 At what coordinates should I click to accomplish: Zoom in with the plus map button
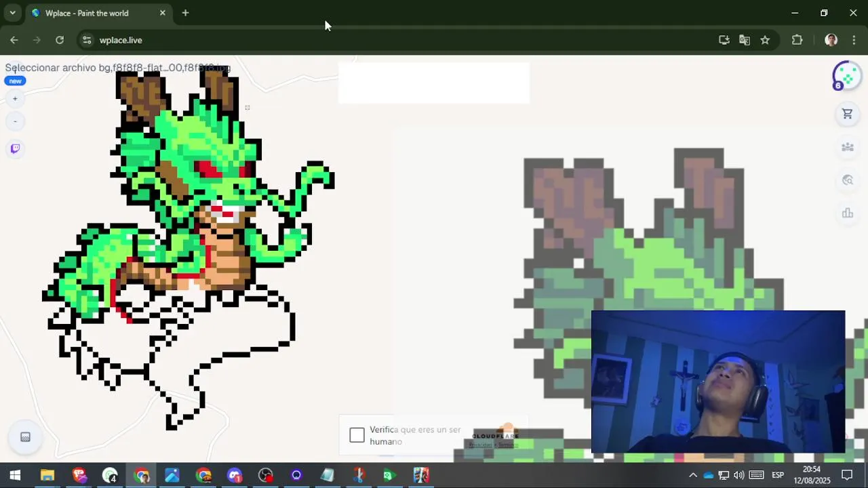pyautogui.click(x=15, y=99)
